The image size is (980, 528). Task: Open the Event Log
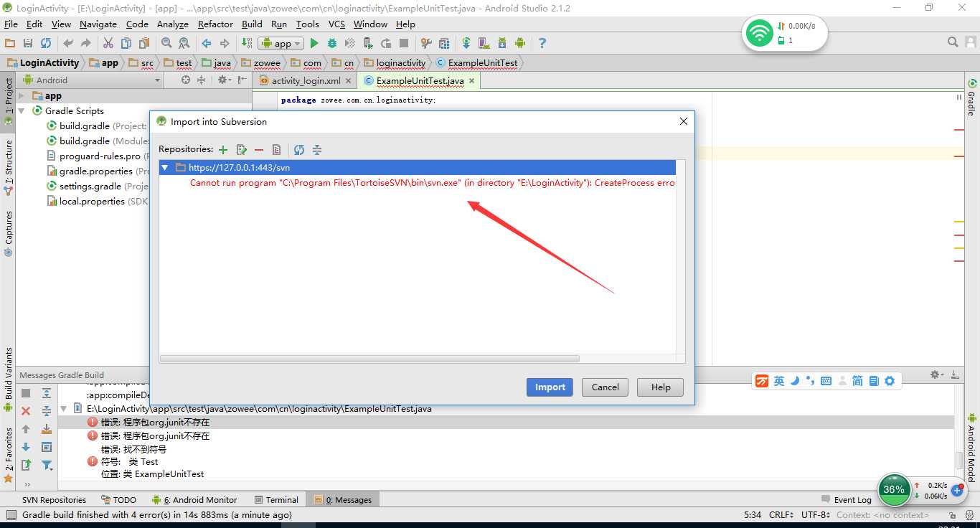pyautogui.click(x=847, y=500)
